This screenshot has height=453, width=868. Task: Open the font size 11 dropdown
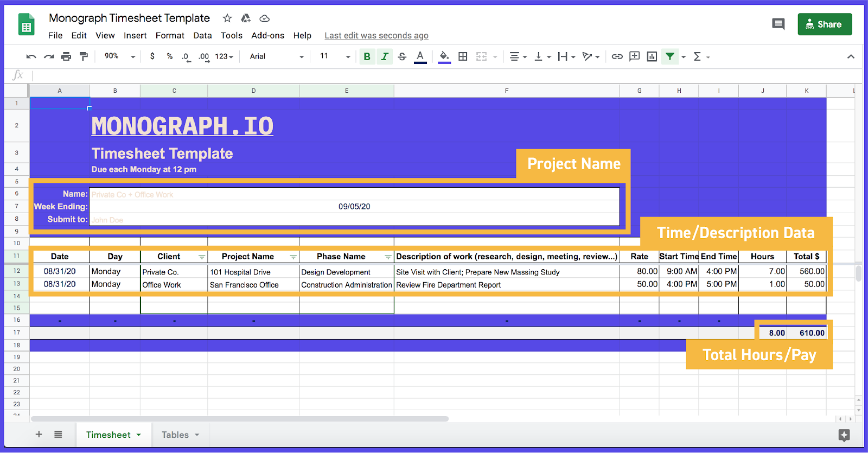point(335,56)
